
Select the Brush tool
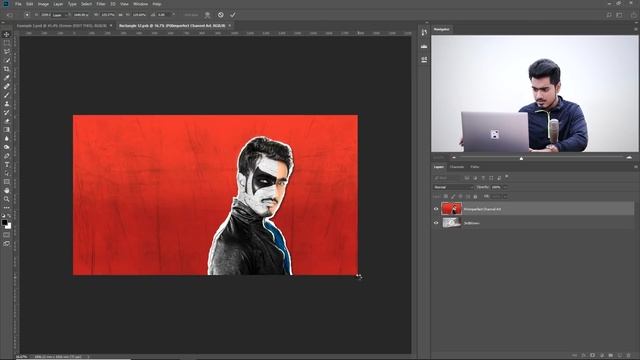pos(7,95)
